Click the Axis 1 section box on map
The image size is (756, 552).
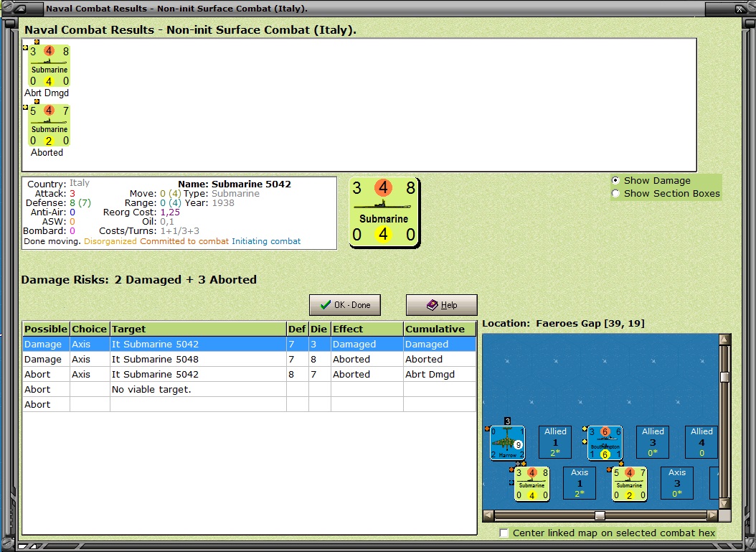(x=580, y=483)
